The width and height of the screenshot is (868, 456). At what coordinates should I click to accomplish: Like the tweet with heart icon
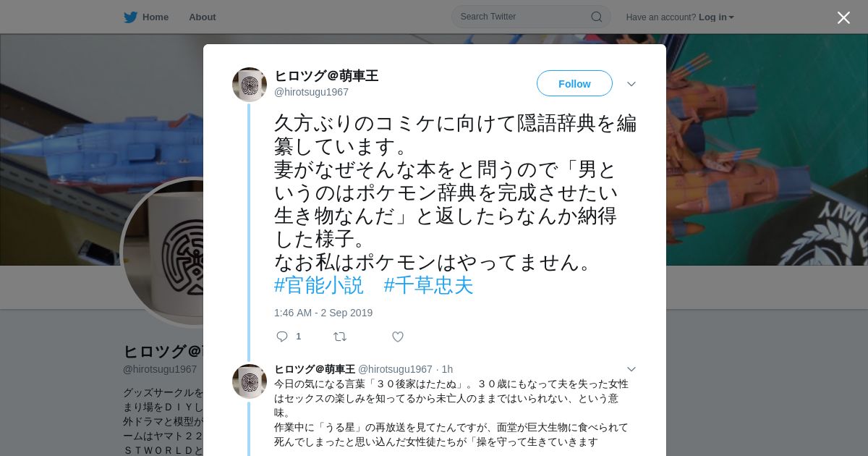pos(398,337)
